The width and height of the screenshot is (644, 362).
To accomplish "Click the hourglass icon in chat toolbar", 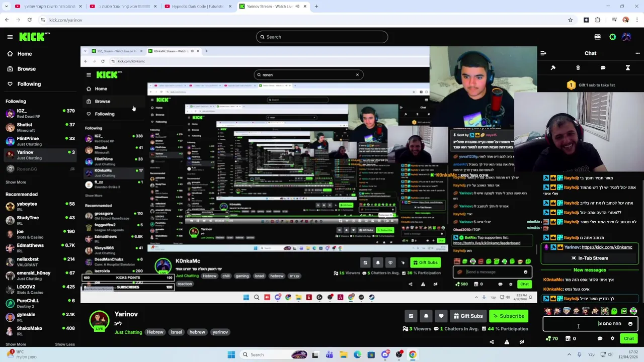I will [627, 68].
